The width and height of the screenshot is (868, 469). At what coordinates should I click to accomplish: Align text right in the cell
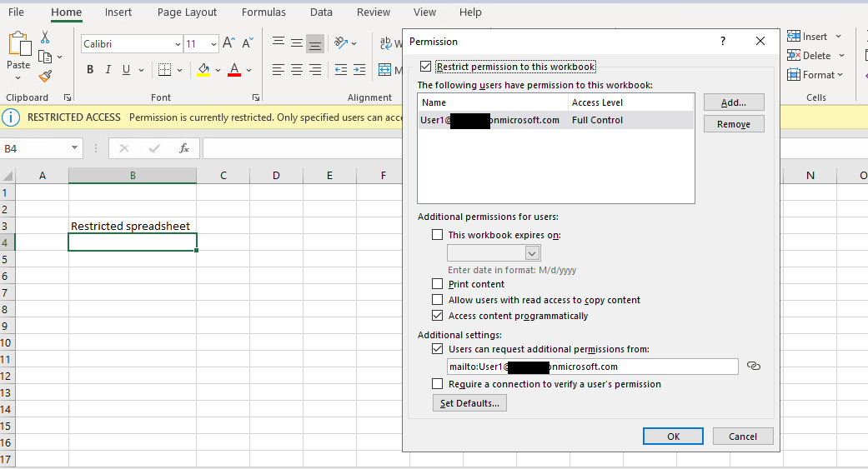coord(315,70)
